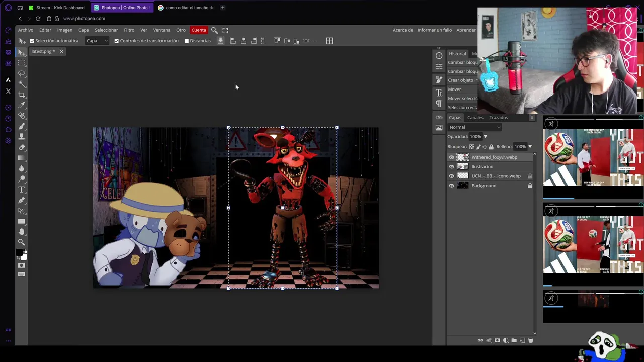Open the Normal blend mode dropdown

point(474,127)
